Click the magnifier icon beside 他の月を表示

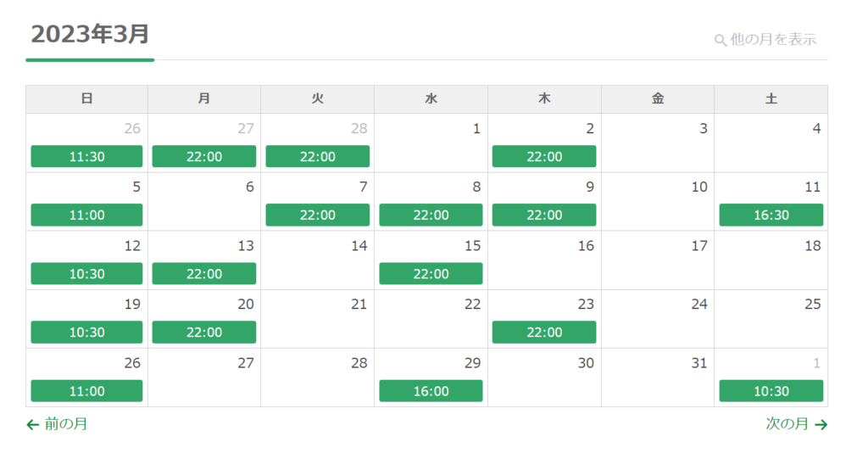(x=721, y=40)
